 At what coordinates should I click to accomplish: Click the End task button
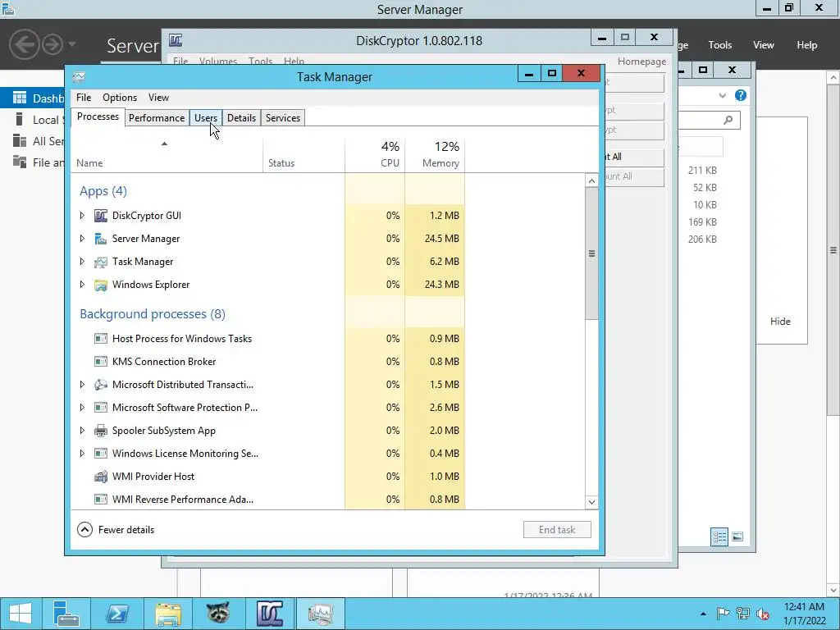coord(557,530)
